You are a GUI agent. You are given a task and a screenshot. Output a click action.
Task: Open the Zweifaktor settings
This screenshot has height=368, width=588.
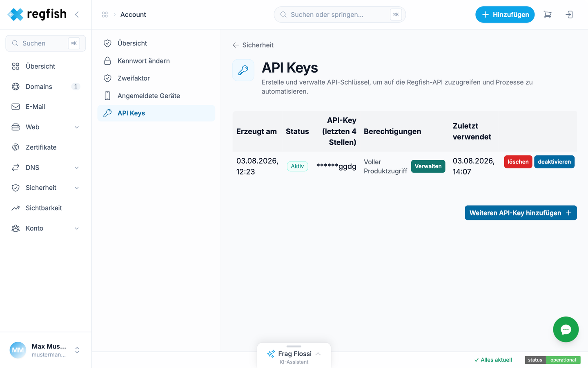(x=156, y=78)
